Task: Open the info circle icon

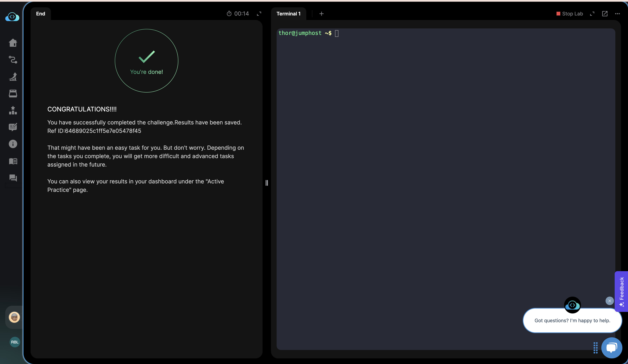Action: point(13,144)
